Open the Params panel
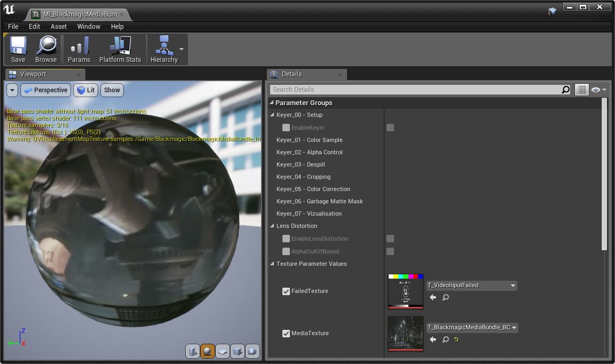 [78, 48]
